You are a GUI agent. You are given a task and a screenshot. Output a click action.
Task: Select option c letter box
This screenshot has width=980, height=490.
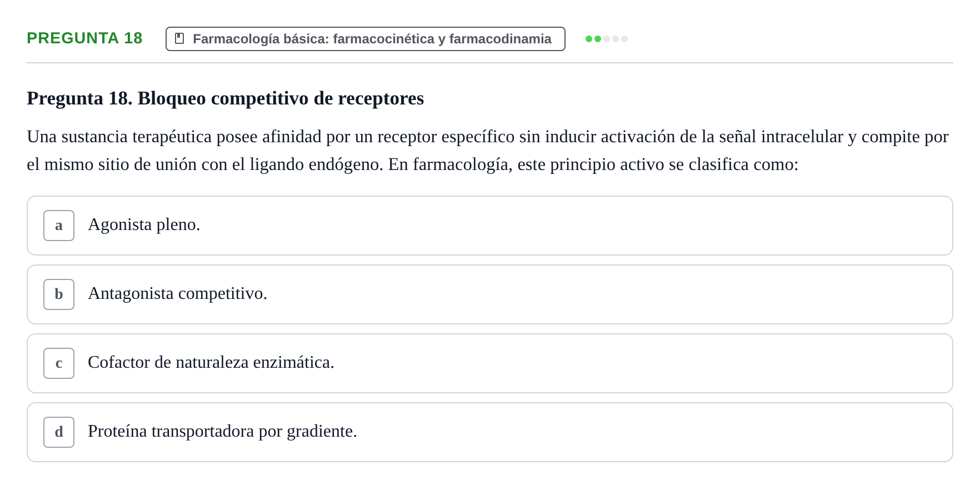[x=59, y=363]
